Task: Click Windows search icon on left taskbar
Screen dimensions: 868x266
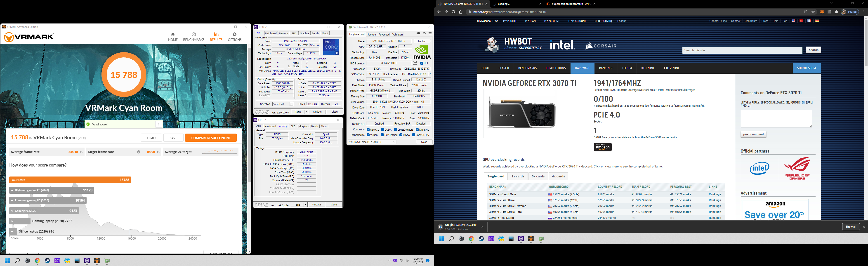Action: point(17,261)
